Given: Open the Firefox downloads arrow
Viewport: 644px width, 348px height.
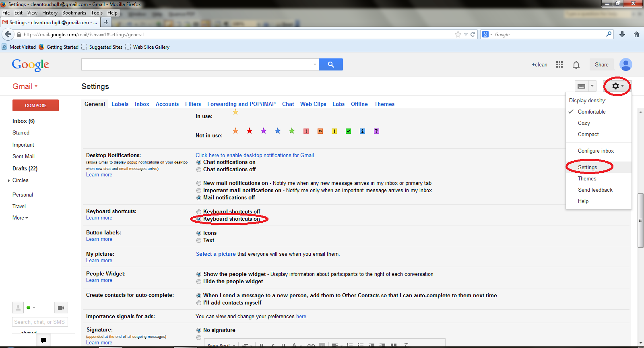Looking at the screenshot, I should [x=622, y=34].
